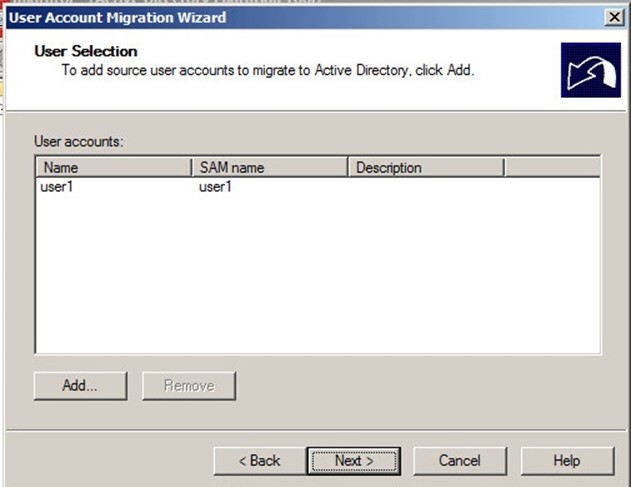Cancel the User Account Migration Wizard

[460, 460]
